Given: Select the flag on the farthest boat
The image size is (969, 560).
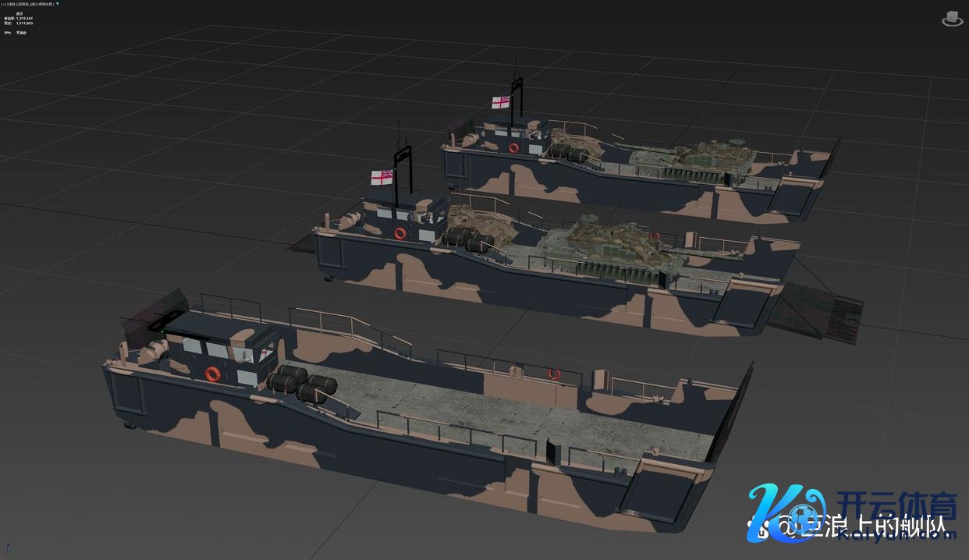Looking at the screenshot, I should pyautogui.click(x=500, y=102).
